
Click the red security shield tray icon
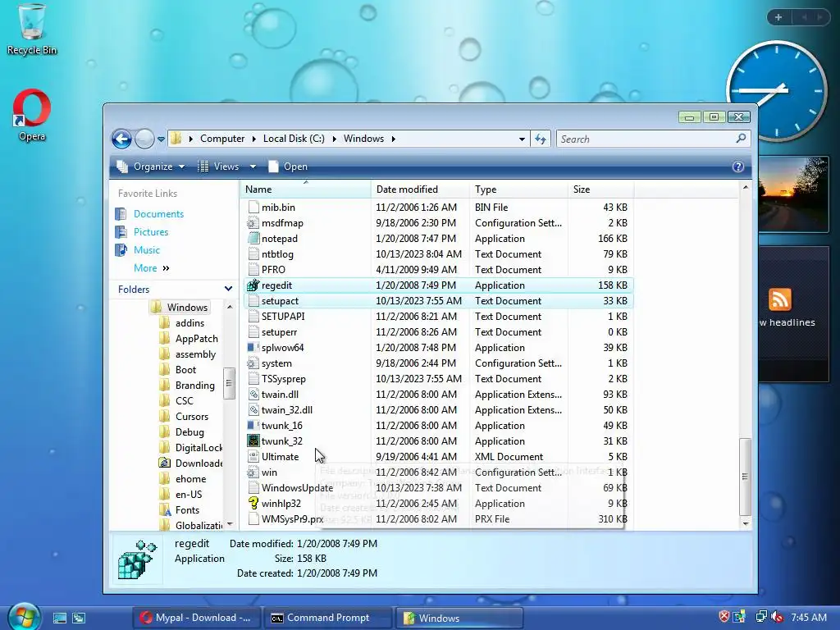coord(724,617)
